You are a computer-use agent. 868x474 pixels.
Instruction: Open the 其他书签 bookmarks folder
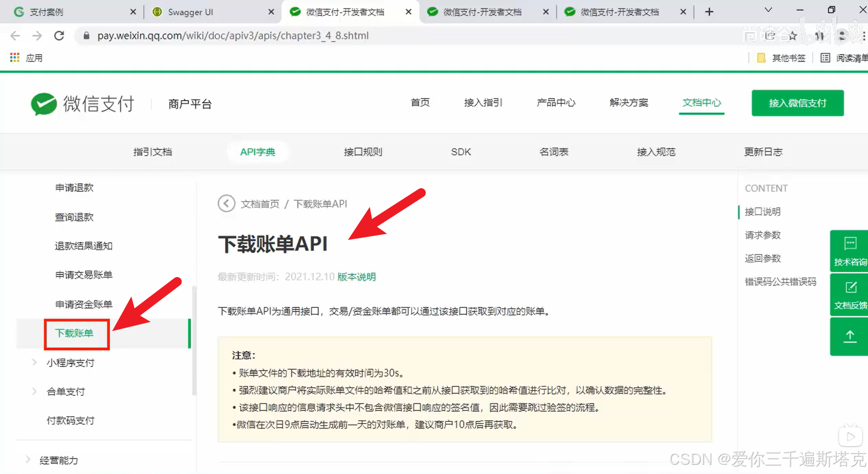click(x=781, y=58)
